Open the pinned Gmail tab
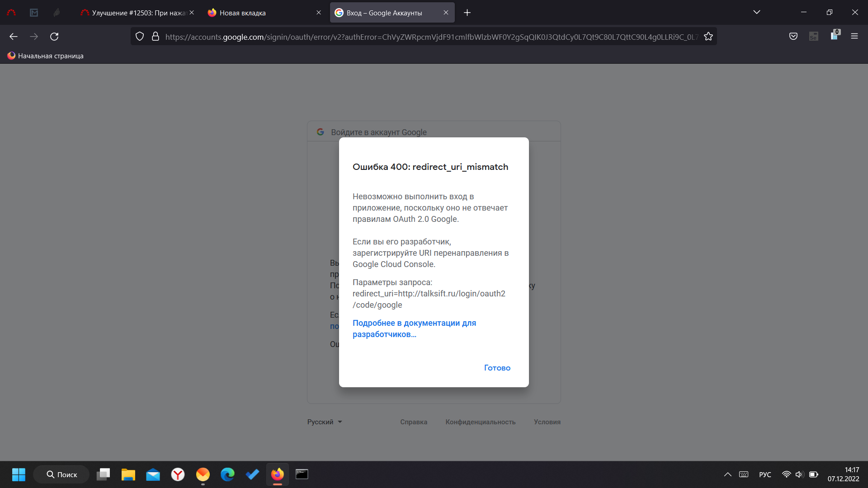The width and height of the screenshot is (868, 488). 34,13
